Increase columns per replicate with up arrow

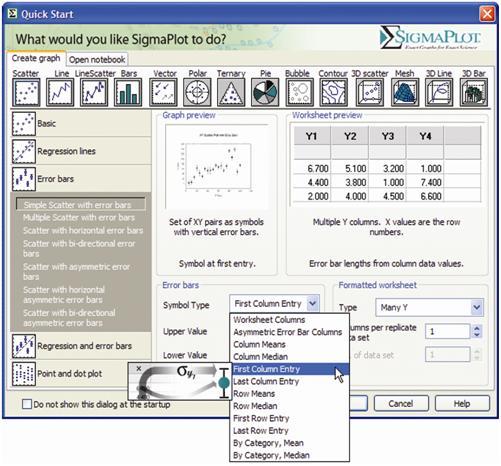477,328
